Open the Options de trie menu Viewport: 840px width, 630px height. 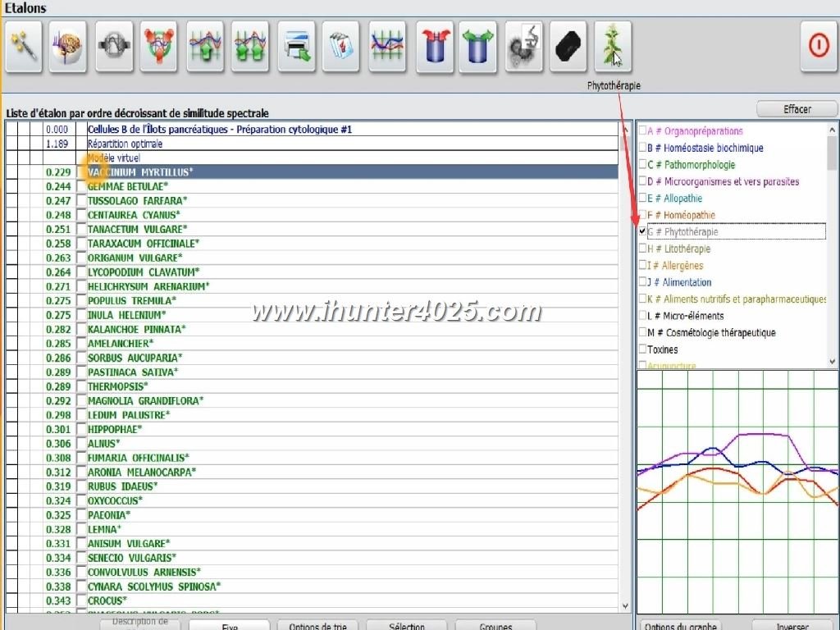318,625
